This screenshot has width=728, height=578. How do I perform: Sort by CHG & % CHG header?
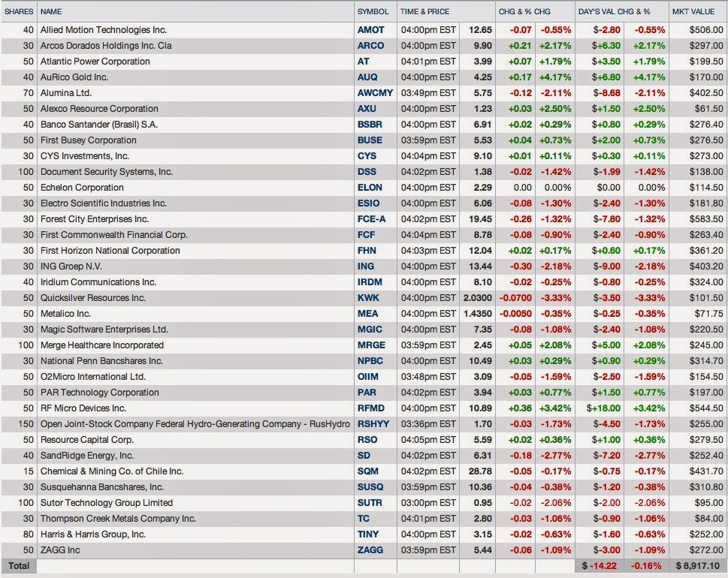pyautogui.click(x=524, y=11)
